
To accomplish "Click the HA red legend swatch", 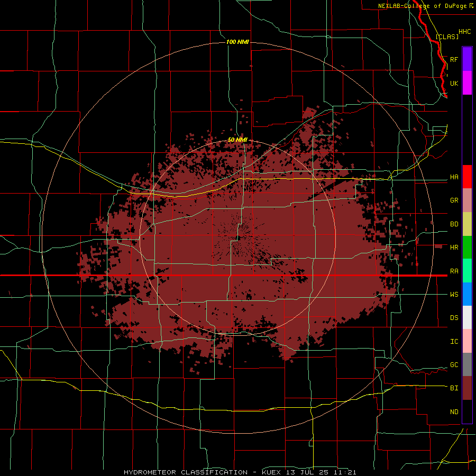I will coord(467,177).
